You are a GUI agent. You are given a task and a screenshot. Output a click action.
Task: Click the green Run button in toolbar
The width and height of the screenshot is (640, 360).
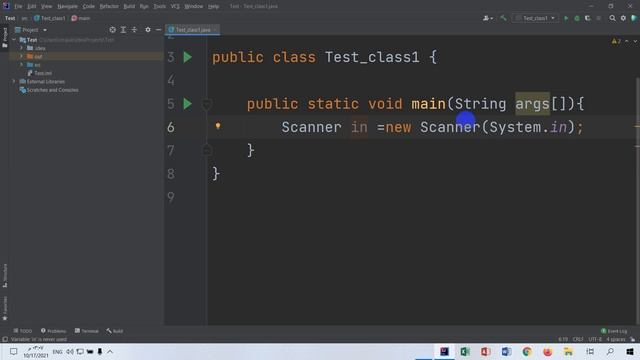point(566,18)
